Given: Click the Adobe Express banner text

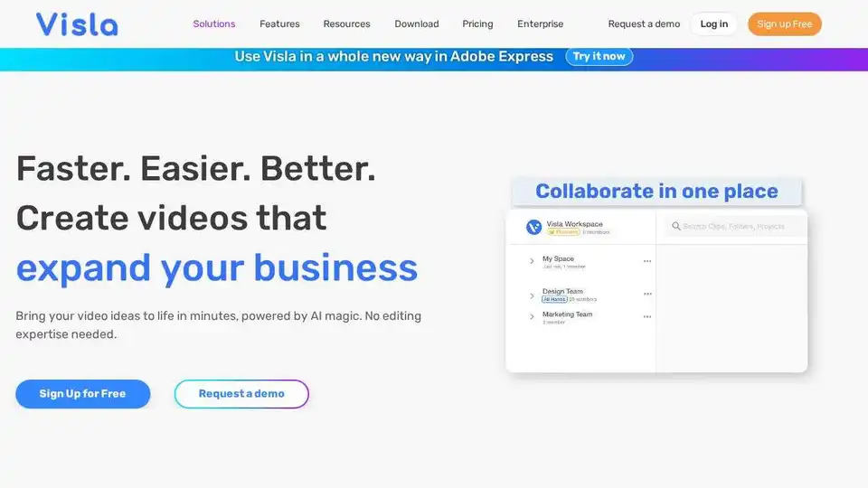Looking at the screenshot, I should click(393, 56).
